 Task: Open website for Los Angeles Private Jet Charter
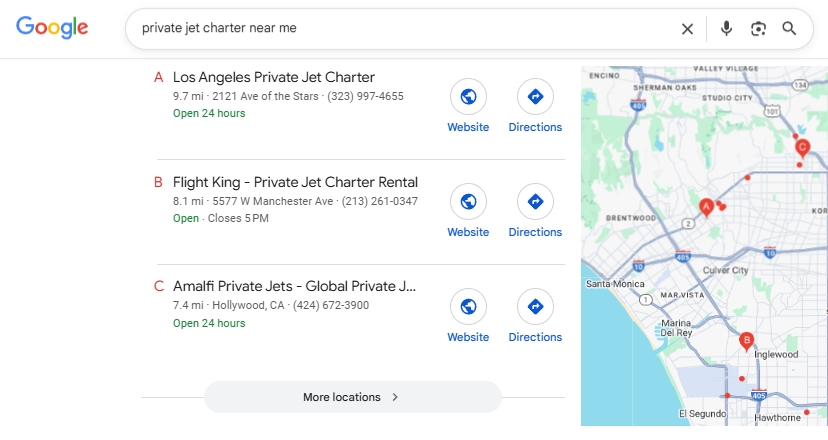click(467, 97)
